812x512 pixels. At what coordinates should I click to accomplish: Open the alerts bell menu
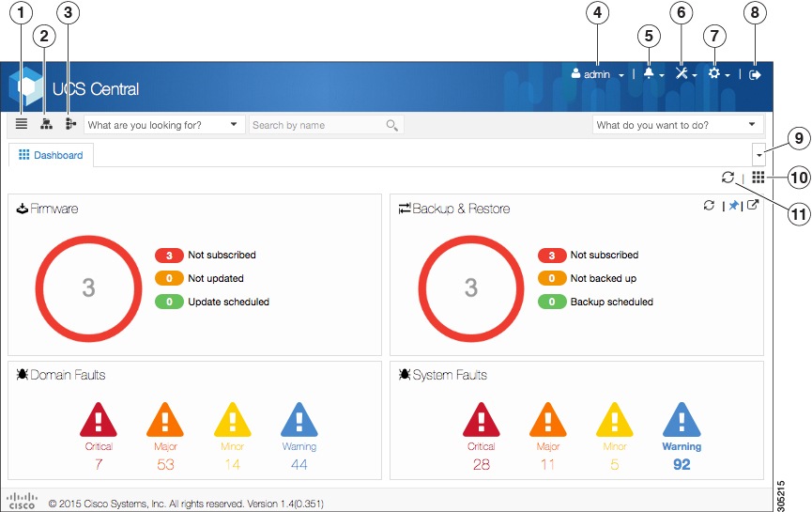point(652,73)
